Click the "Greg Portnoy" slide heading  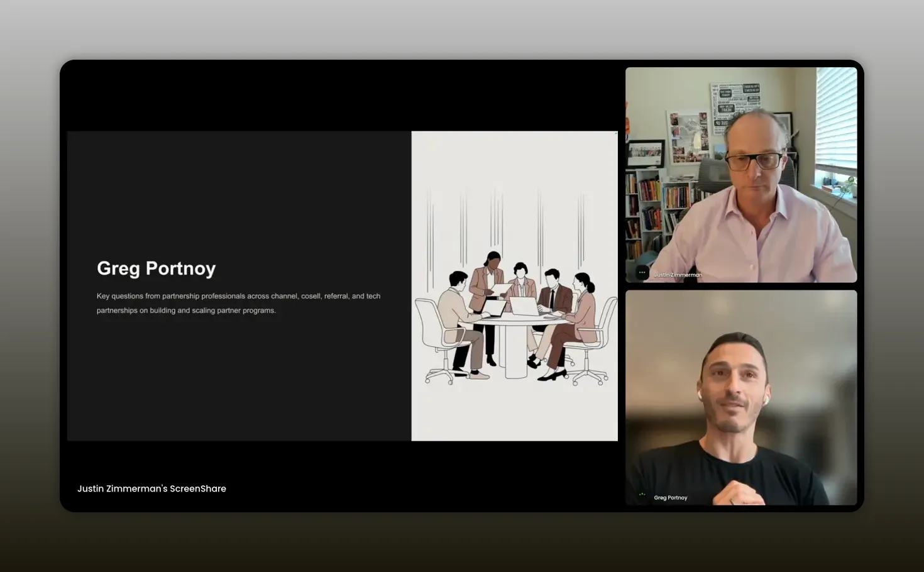coord(156,268)
